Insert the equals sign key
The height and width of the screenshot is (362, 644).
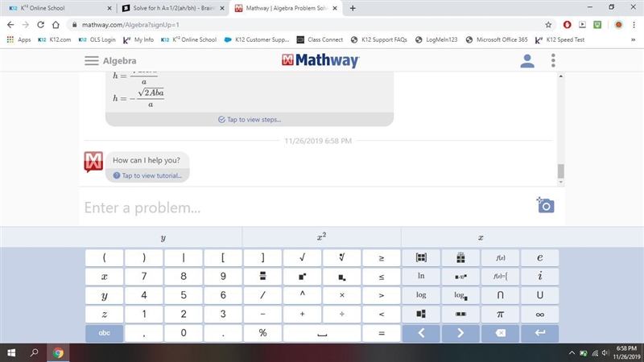(381, 333)
